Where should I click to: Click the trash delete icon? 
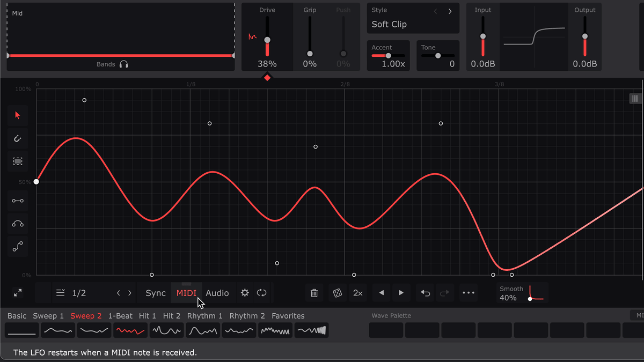[x=314, y=293]
